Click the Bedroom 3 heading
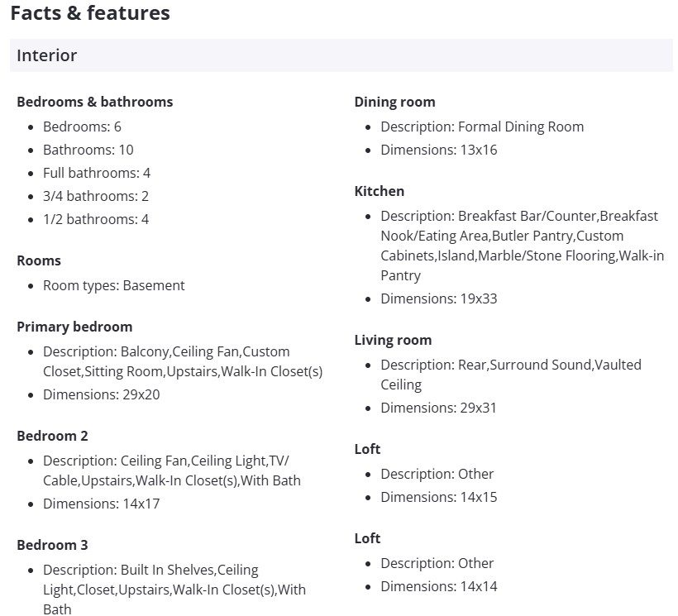Viewport: 678px width, 616px height. click(52, 545)
